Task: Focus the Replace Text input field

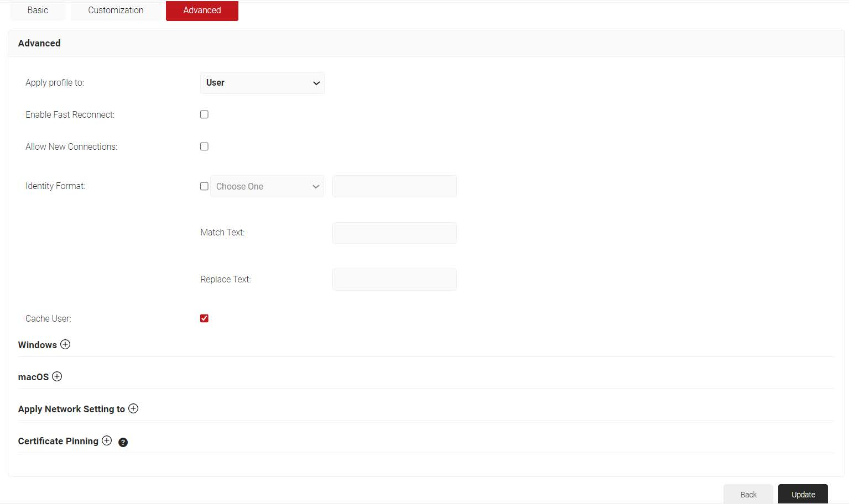Action: [394, 280]
